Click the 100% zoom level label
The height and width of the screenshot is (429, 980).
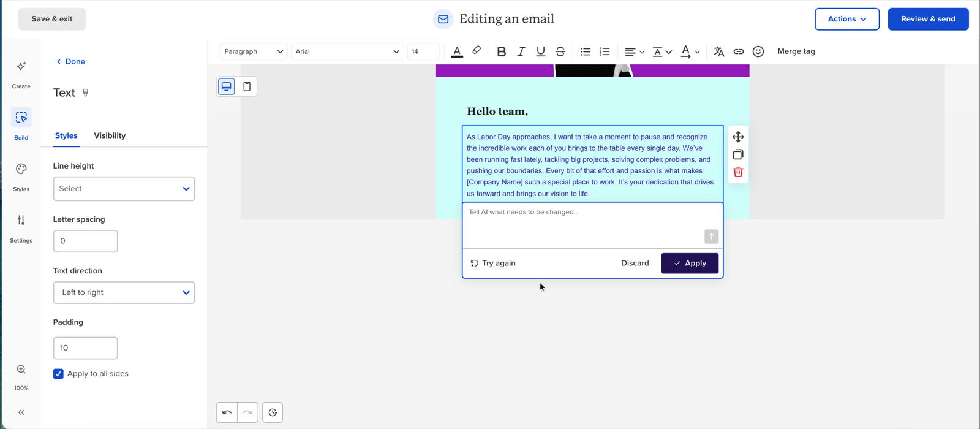(21, 388)
